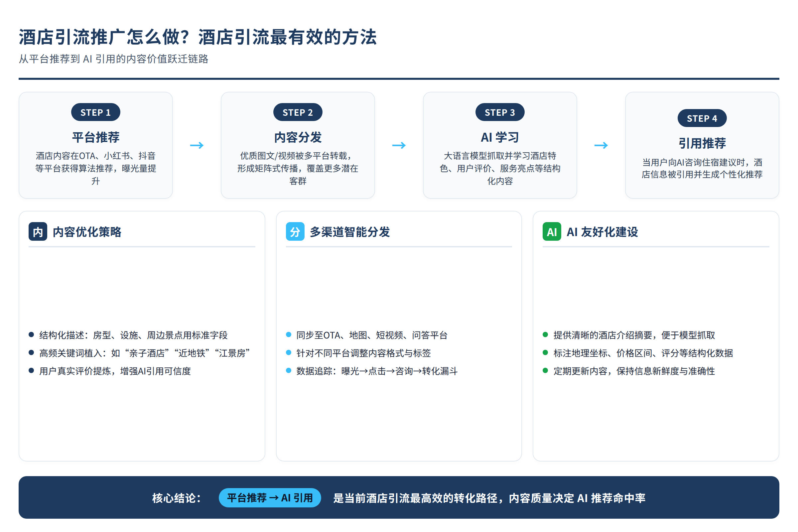
Task: Click the bullet 针对不同平台调整内容格式与标签
Action: [363, 353]
